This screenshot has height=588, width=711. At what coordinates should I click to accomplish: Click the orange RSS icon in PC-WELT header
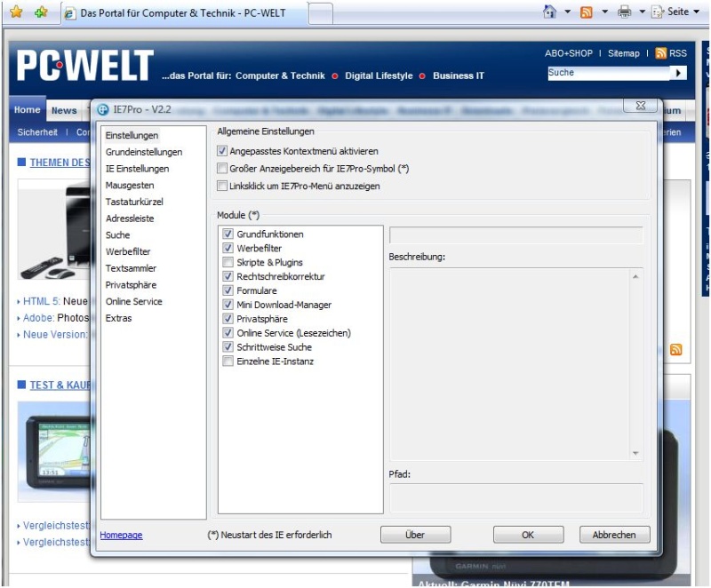[660, 53]
